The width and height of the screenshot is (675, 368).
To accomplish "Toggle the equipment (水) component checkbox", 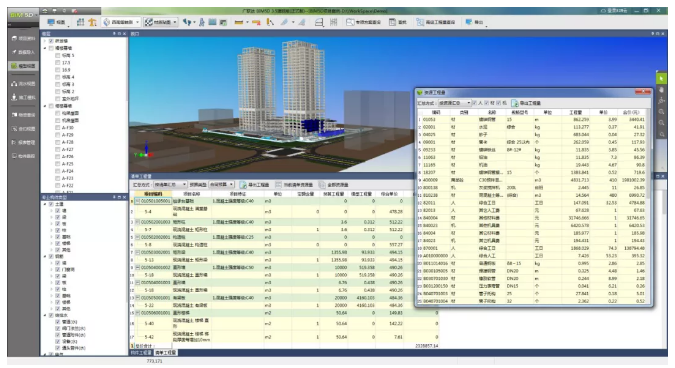I will point(58,341).
